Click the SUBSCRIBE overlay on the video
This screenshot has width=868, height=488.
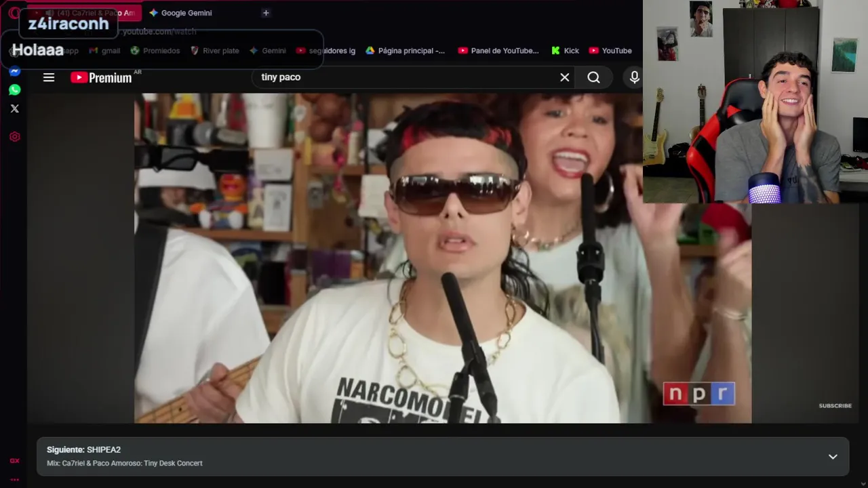click(835, 406)
